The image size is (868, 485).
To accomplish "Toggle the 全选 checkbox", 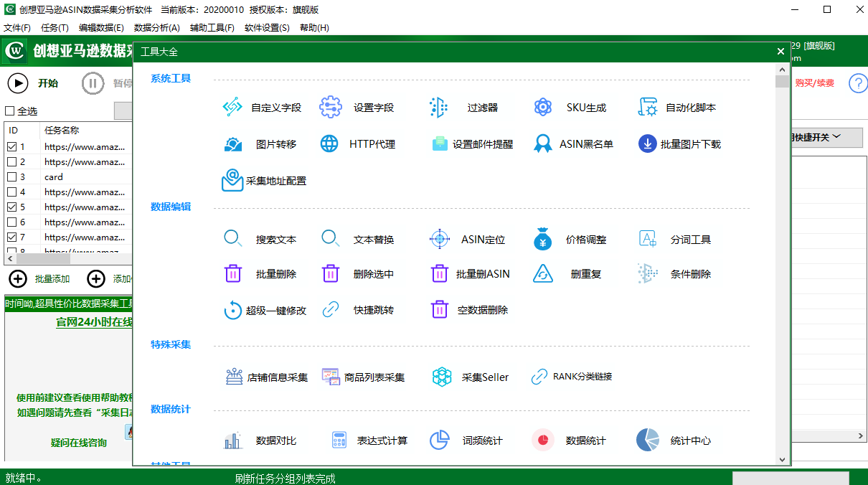I will [10, 111].
